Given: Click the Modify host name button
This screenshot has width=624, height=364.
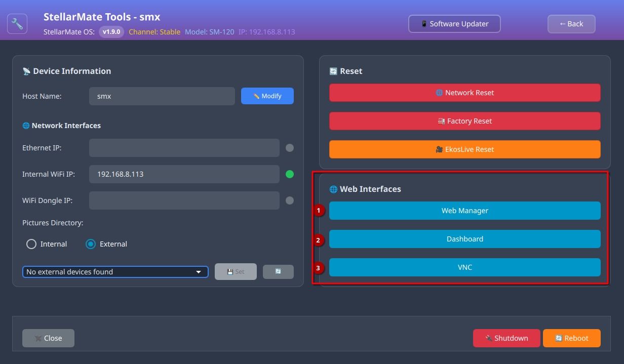Looking at the screenshot, I should (267, 96).
